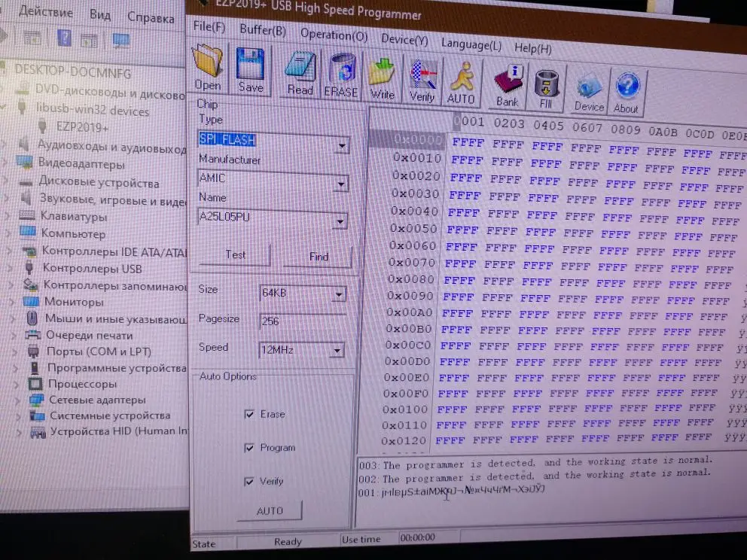Click the Порты (COM и LPT) icon

[x=33, y=352]
